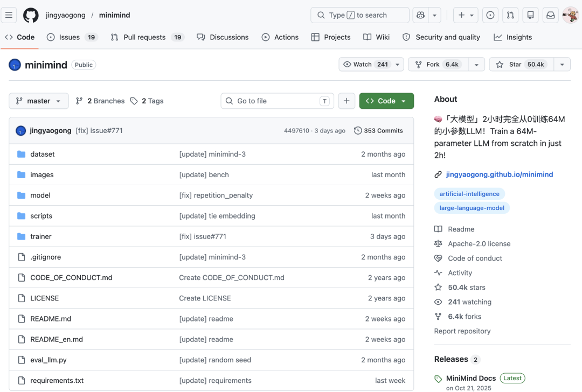Open the trainer folder

(41, 236)
